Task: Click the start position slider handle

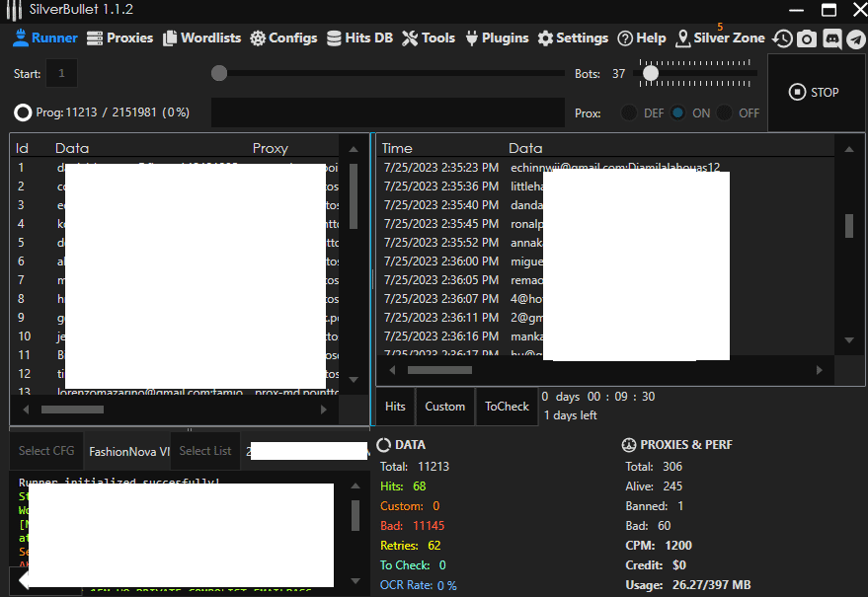Action: tap(219, 73)
